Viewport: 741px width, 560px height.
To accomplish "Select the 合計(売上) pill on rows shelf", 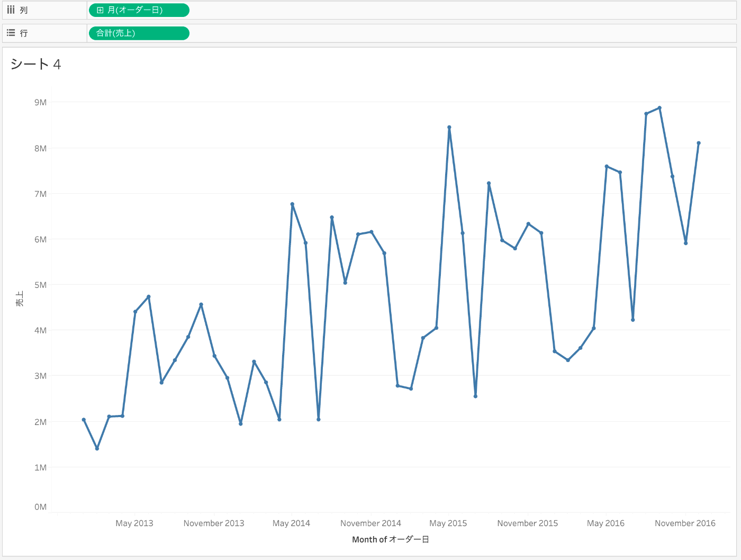I will 139,33.
